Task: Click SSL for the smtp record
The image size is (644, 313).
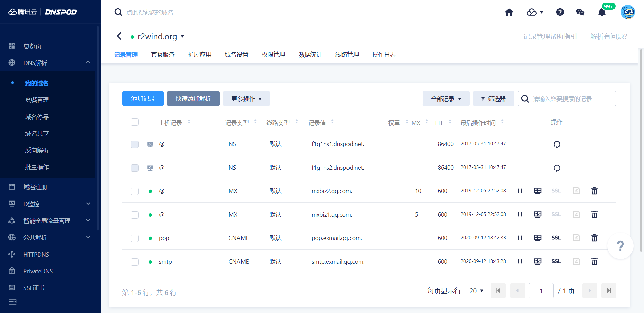Action: pos(556,261)
